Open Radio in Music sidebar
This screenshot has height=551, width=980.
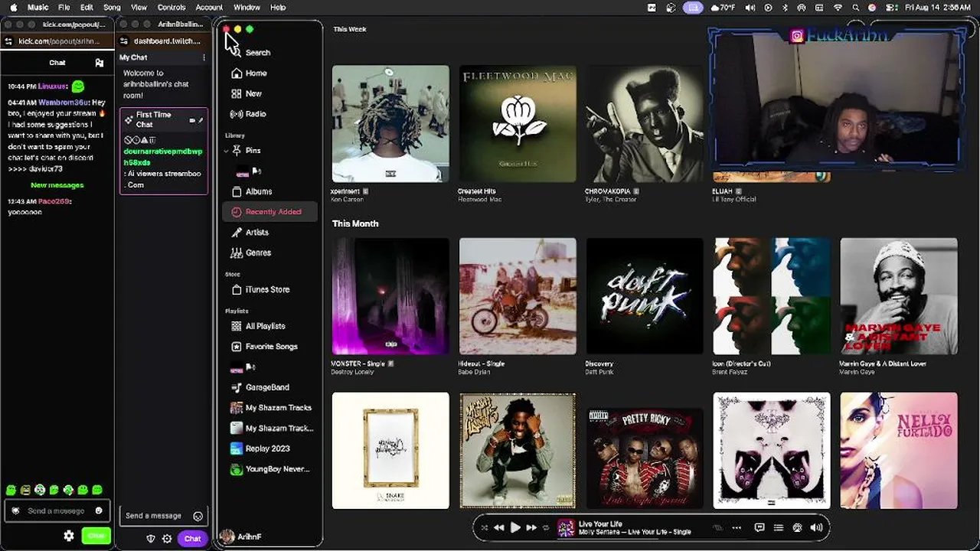pos(270,114)
